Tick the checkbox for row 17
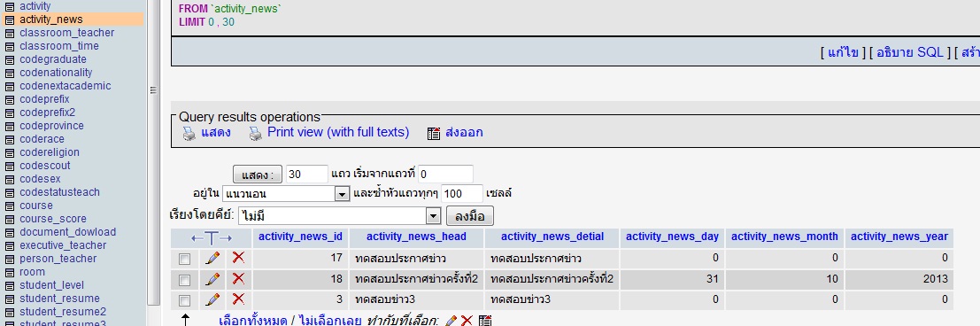 point(184,259)
